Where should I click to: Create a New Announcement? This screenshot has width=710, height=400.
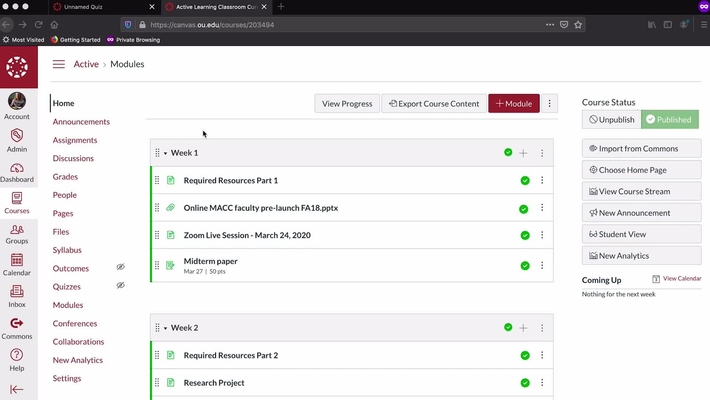pyautogui.click(x=642, y=213)
